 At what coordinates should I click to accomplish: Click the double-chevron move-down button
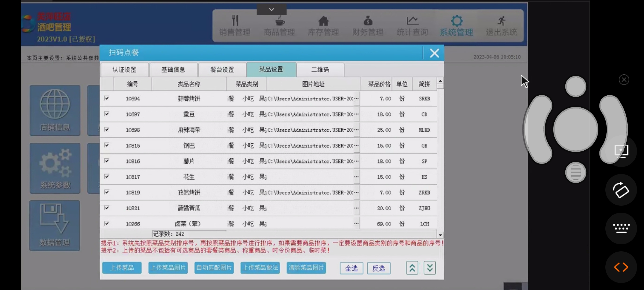pos(430,268)
